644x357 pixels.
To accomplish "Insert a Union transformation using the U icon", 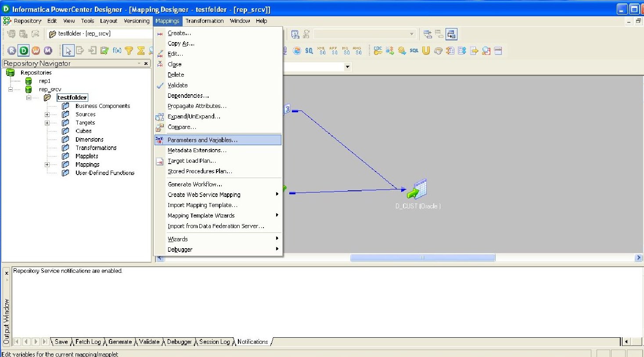I will pyautogui.click(x=425, y=50).
